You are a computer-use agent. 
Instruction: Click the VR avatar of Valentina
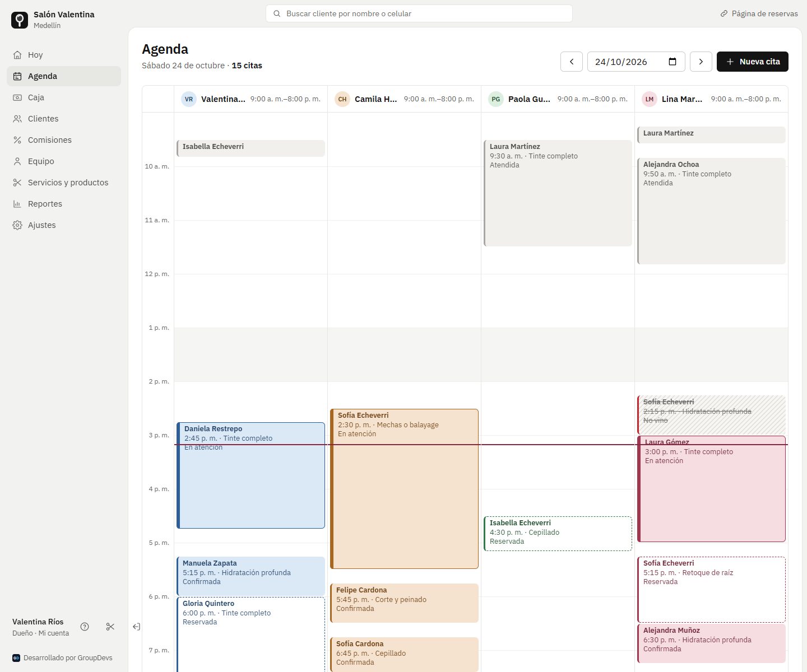pyautogui.click(x=189, y=99)
